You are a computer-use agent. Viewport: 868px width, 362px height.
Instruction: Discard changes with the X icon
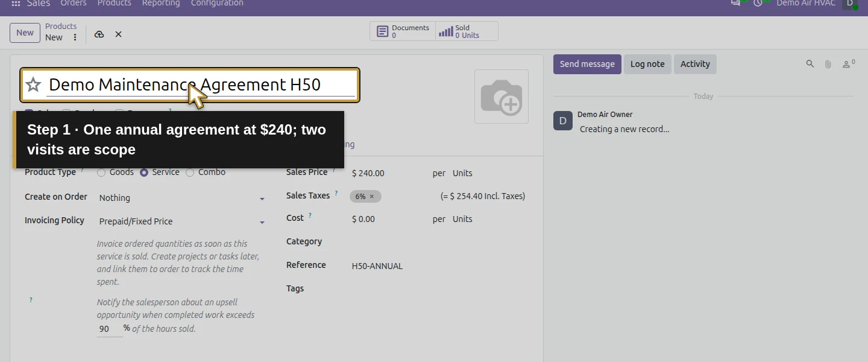pyautogui.click(x=119, y=34)
